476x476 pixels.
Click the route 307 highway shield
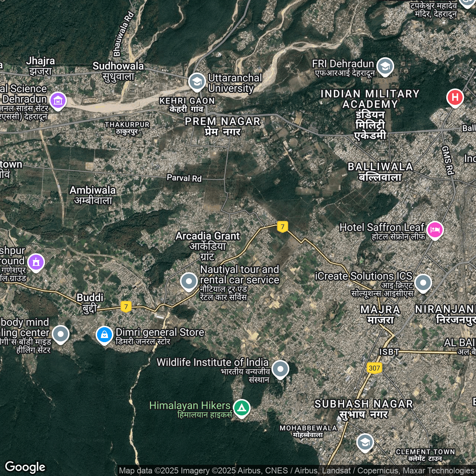coord(374,368)
